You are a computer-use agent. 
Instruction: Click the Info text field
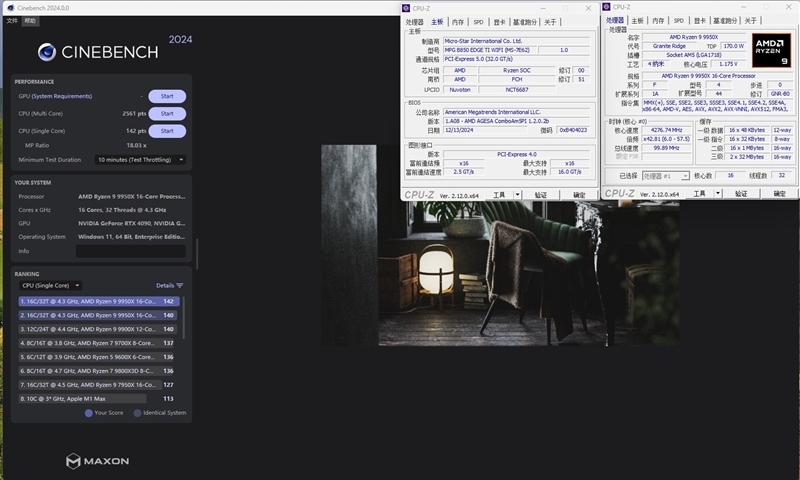coord(131,251)
